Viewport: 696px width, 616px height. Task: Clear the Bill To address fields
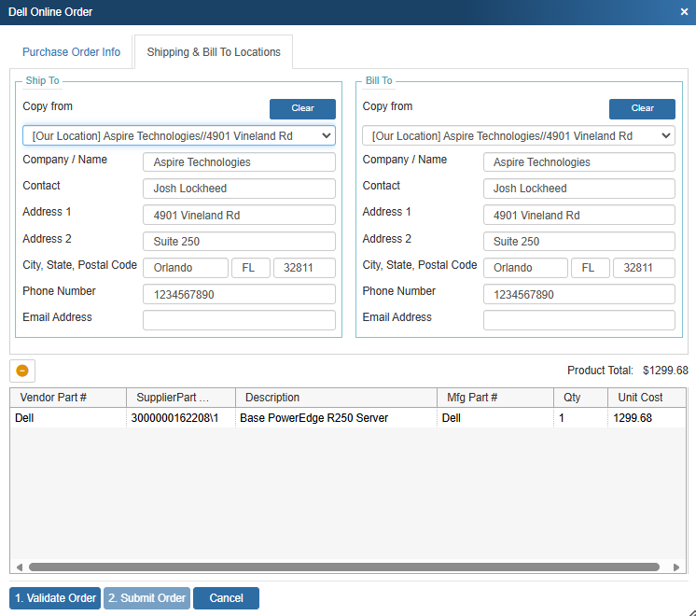(642, 108)
